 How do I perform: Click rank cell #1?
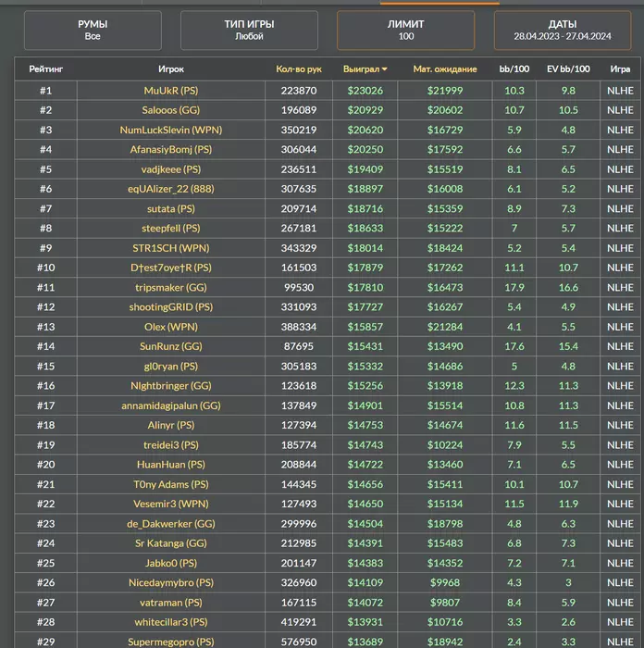[x=46, y=91]
